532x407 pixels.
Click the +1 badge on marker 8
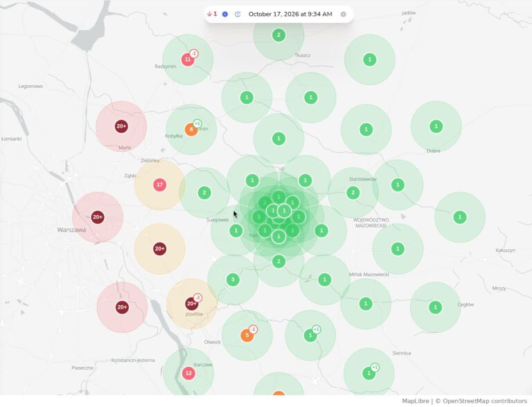pos(197,123)
